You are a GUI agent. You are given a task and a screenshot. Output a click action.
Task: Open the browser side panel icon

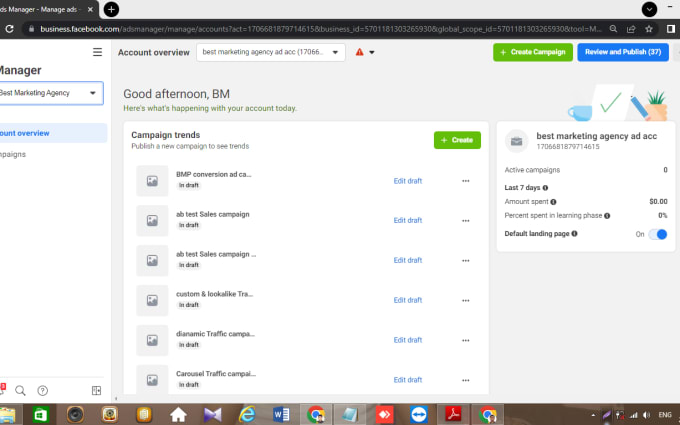click(x=670, y=29)
